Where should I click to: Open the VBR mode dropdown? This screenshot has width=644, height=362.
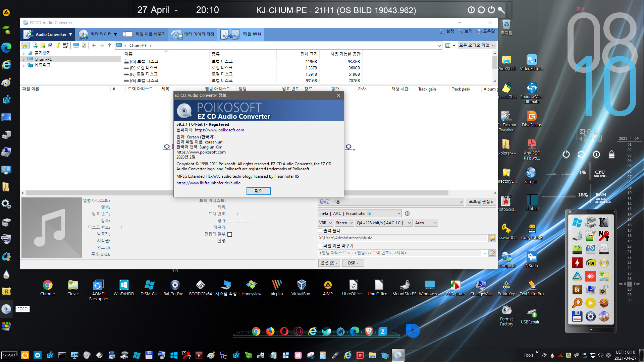tap(325, 223)
